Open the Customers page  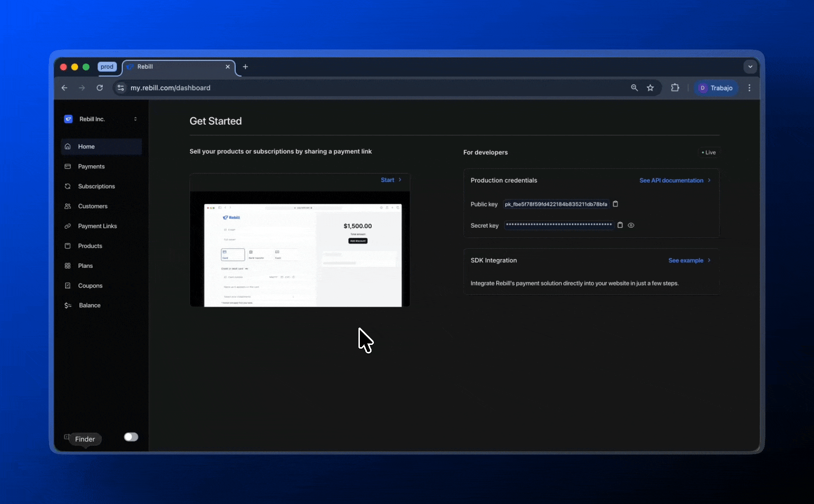tap(92, 206)
